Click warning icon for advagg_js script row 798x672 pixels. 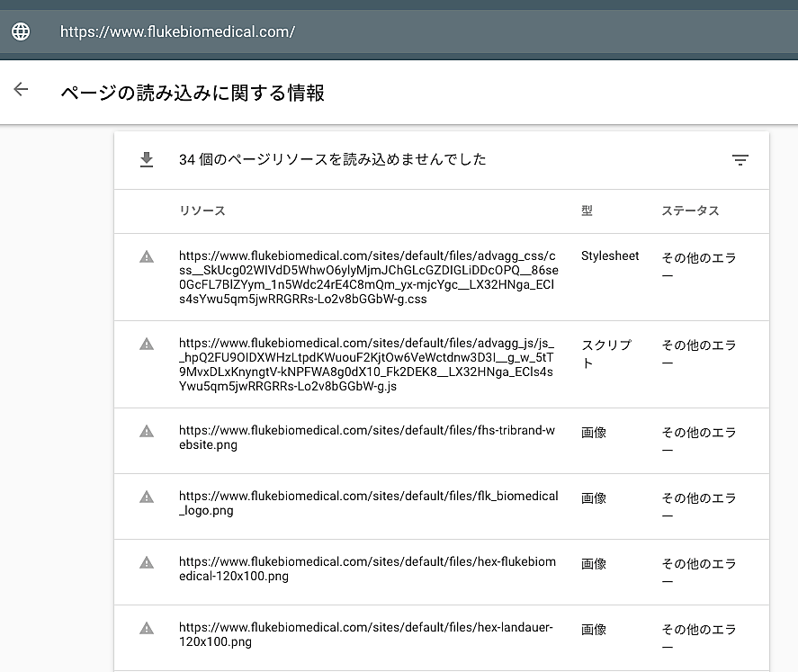tap(147, 344)
